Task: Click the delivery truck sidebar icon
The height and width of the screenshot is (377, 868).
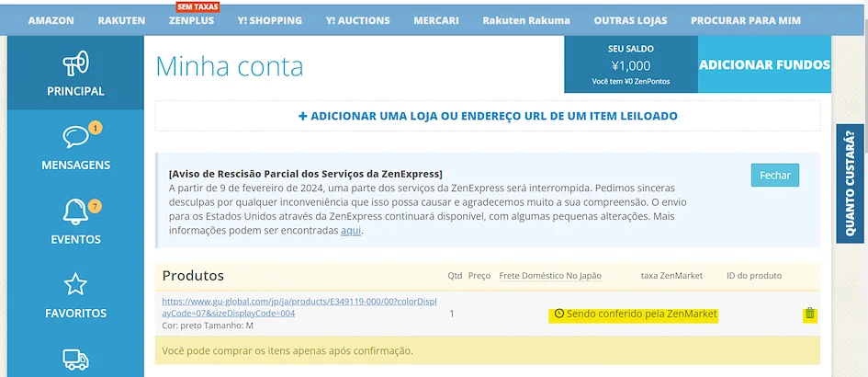Action: click(75, 360)
